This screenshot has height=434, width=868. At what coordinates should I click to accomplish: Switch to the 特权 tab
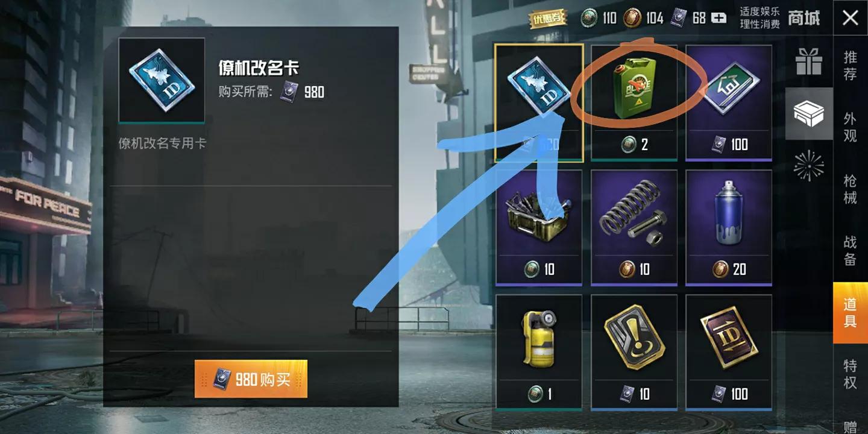click(x=850, y=374)
